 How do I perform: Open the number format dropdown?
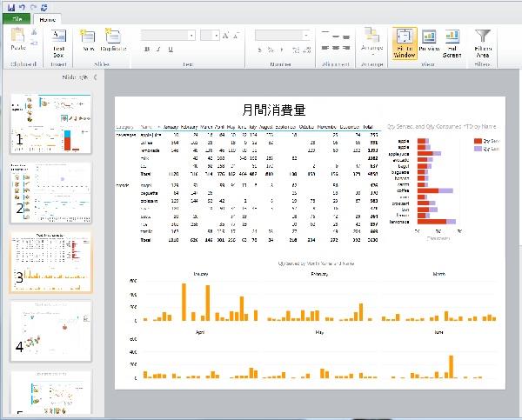pos(306,36)
